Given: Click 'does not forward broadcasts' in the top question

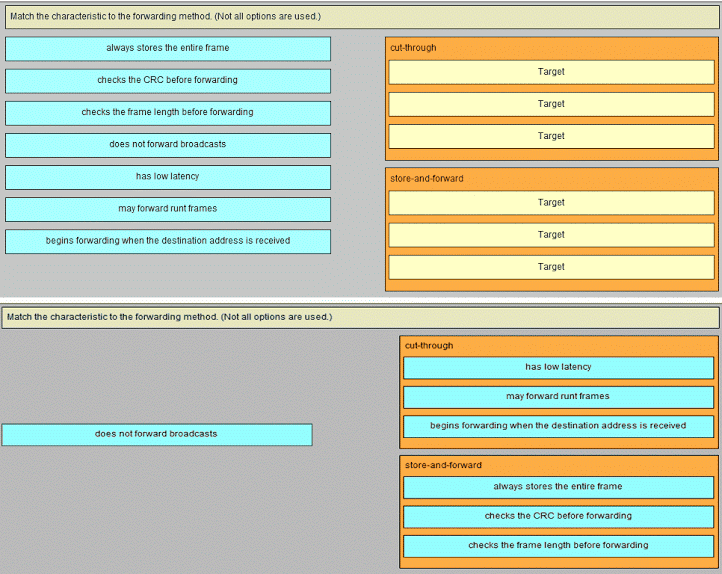Looking at the screenshot, I should tap(168, 145).
